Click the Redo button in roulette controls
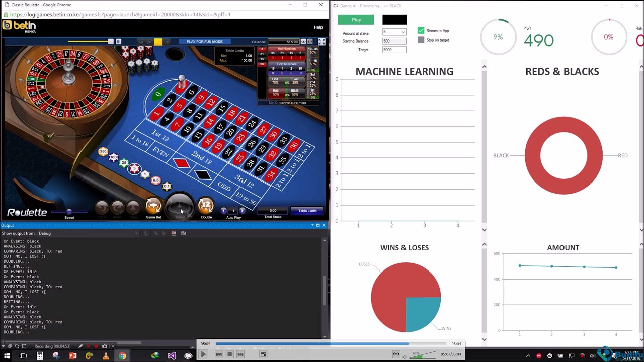Image resolution: width=644 pixels, height=362 pixels. click(117, 207)
